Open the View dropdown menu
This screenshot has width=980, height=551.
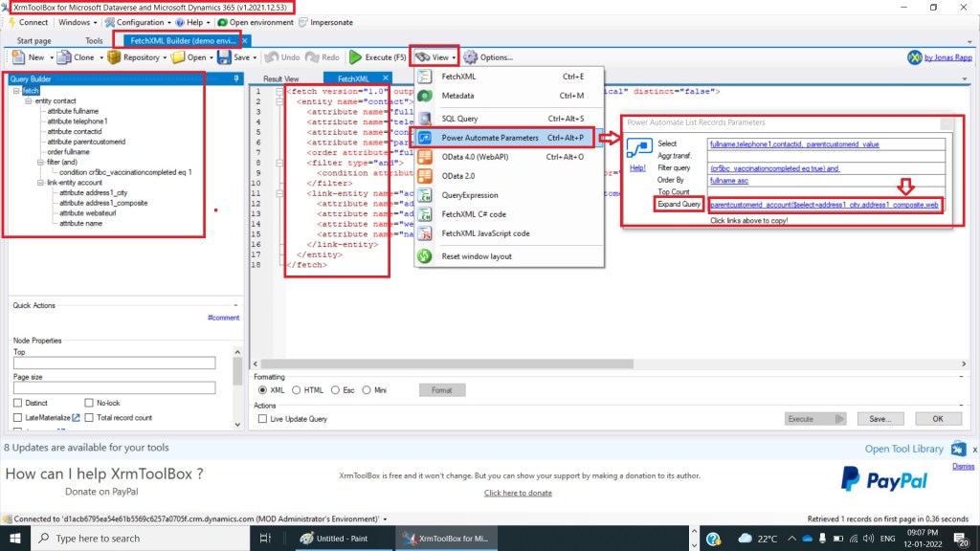click(434, 57)
